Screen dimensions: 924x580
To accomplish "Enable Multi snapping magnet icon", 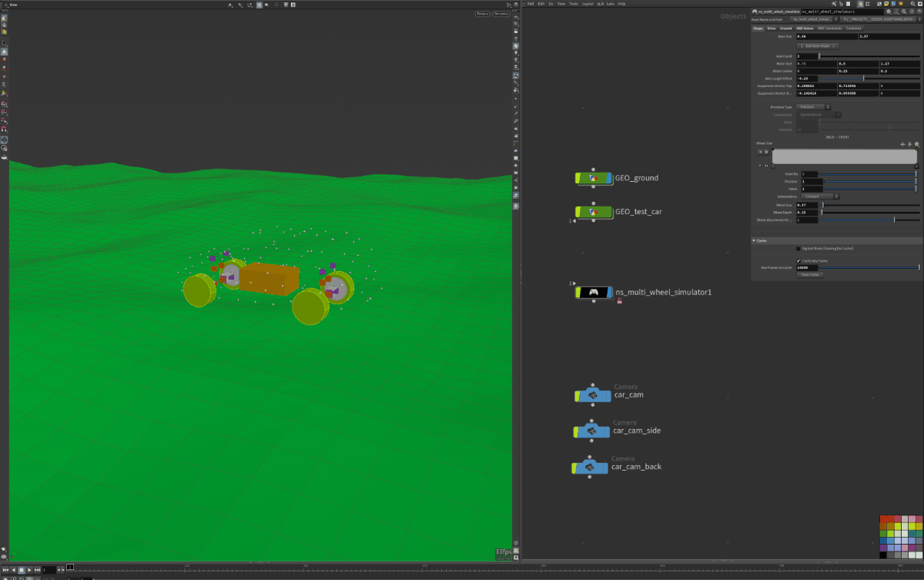I will [x=5, y=129].
